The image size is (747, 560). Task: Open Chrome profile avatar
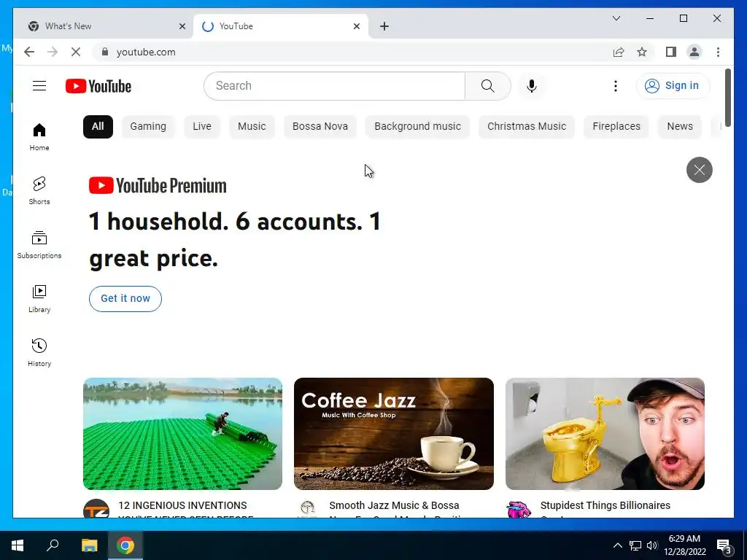(694, 52)
